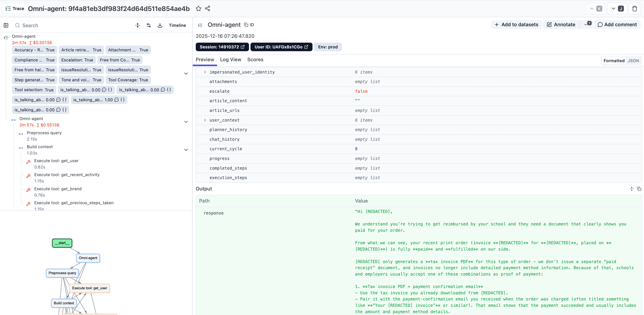
Task: Collapse the left sidebar panel
Action: [6, 25]
